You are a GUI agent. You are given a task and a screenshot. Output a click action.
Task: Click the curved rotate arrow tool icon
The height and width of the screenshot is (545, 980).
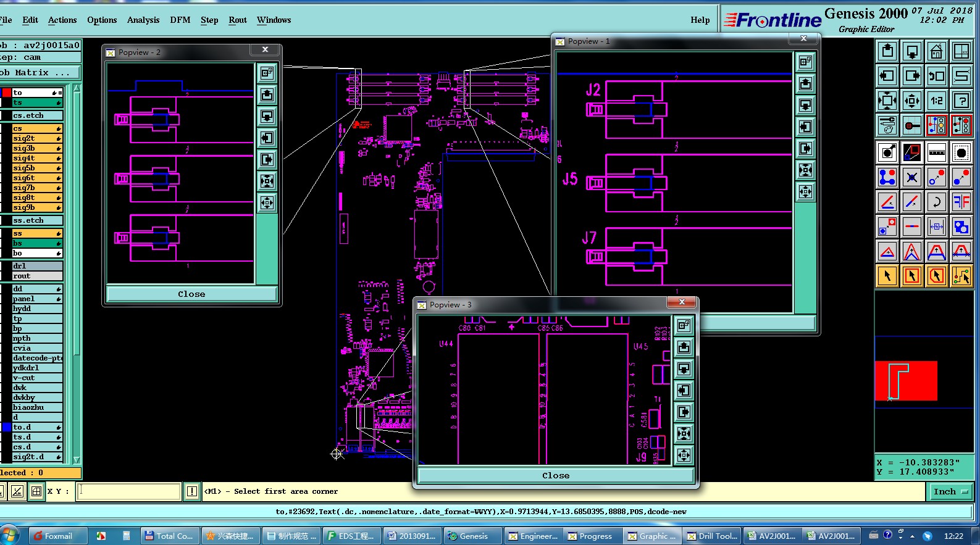click(937, 202)
